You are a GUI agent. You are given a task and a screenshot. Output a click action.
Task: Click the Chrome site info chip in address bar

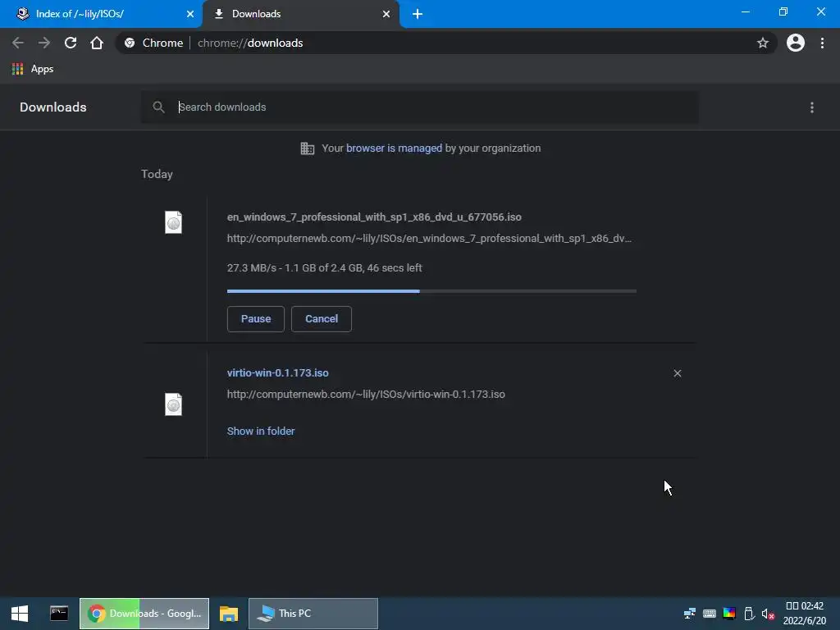point(153,43)
